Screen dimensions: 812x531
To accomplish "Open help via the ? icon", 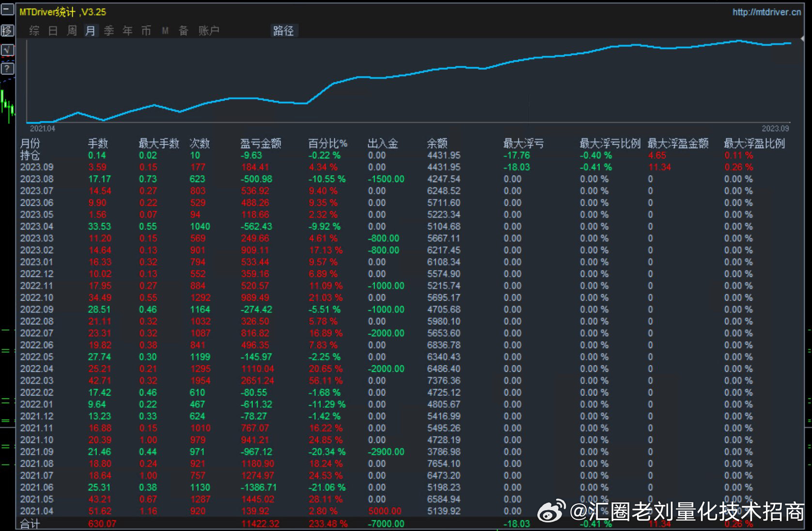I will click(x=7, y=69).
